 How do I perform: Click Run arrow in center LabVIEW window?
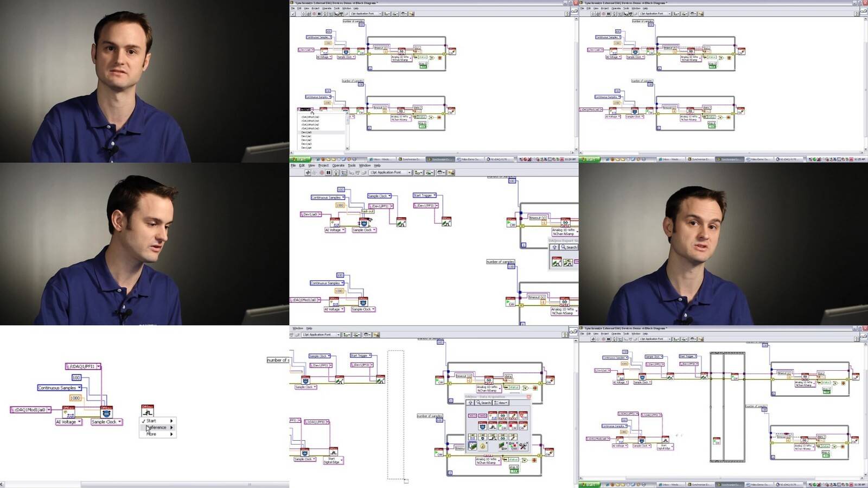tap(308, 173)
